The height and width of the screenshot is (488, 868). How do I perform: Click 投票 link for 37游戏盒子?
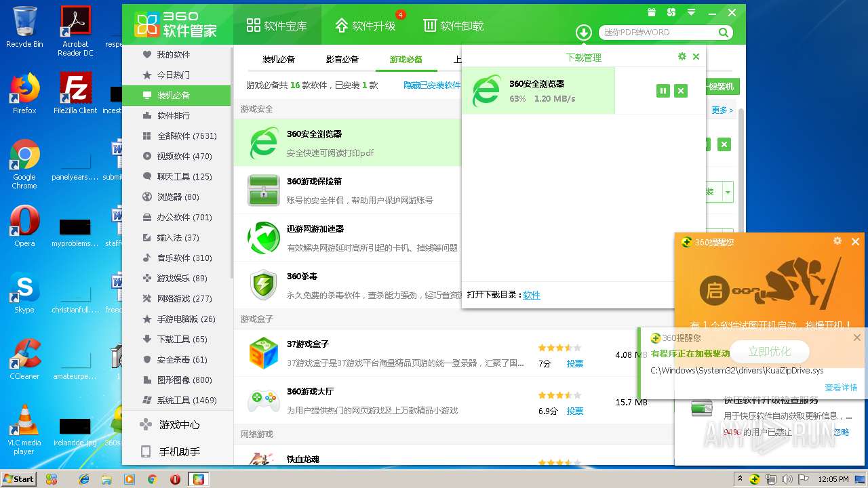[575, 363]
